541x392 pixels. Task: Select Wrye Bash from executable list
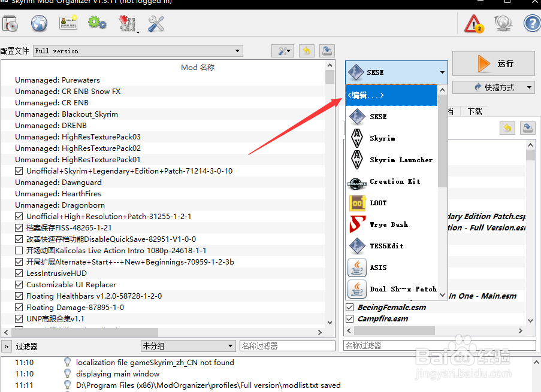392,224
